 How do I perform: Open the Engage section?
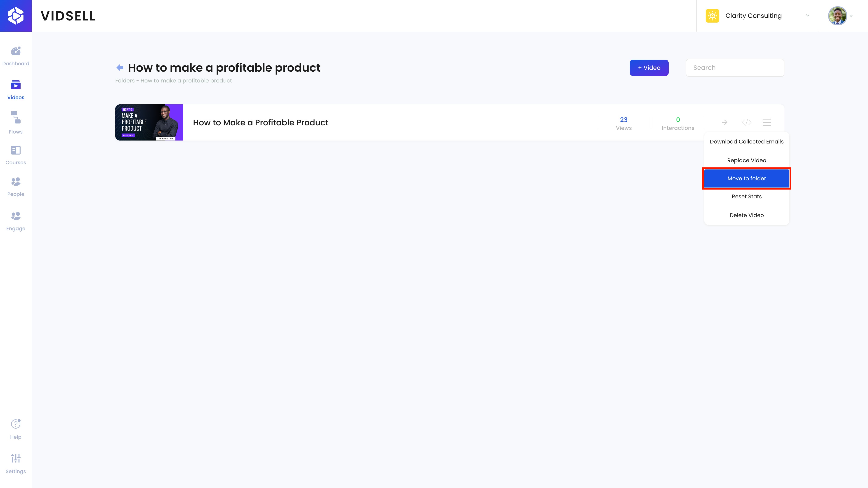(x=16, y=221)
